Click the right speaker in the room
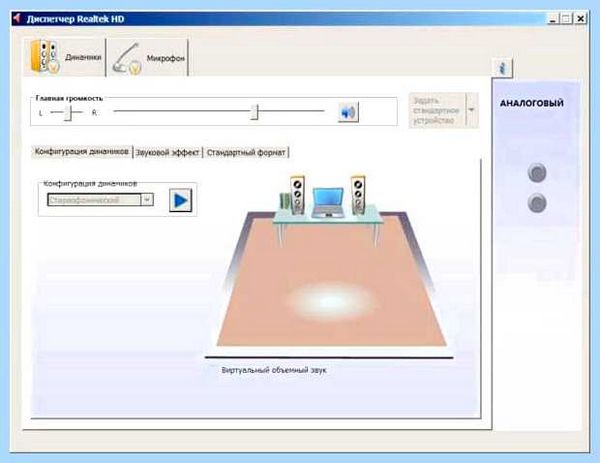Image resolution: width=600 pixels, height=463 pixels. 358,195
